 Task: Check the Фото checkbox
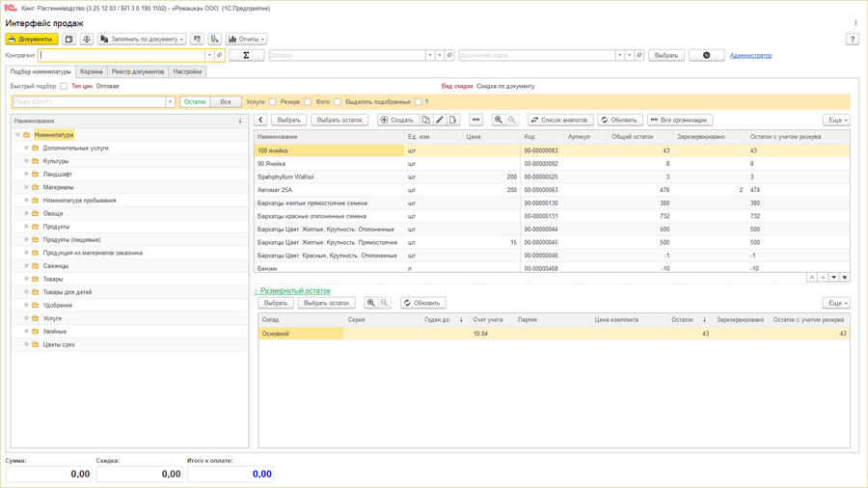tap(338, 102)
